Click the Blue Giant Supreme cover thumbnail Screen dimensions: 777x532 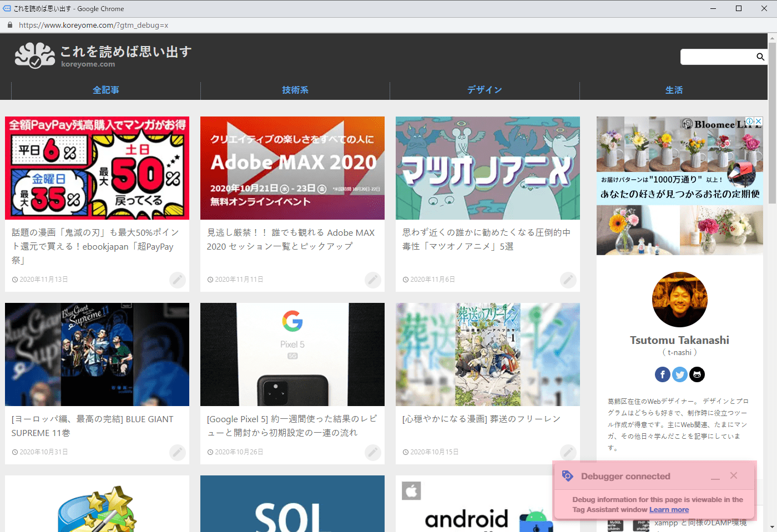point(97,354)
